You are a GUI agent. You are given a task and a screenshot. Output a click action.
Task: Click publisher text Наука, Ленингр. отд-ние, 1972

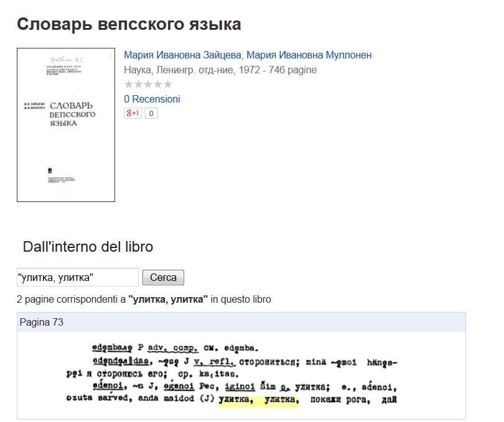pyautogui.click(x=192, y=70)
